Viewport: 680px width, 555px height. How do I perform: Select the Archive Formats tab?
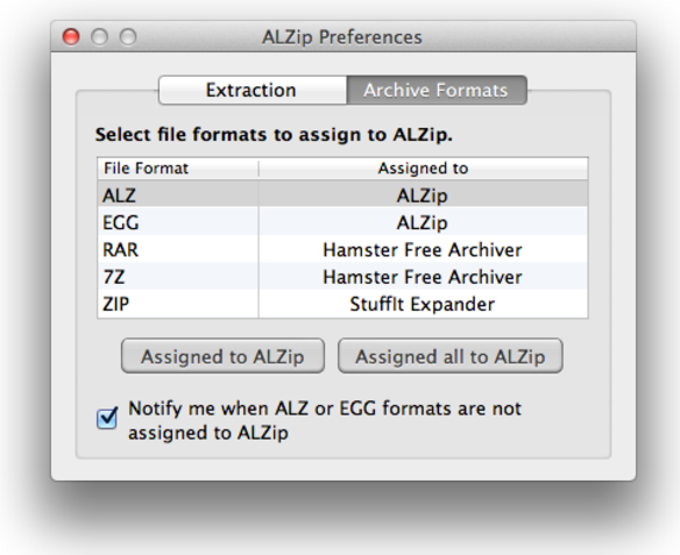coord(437,90)
